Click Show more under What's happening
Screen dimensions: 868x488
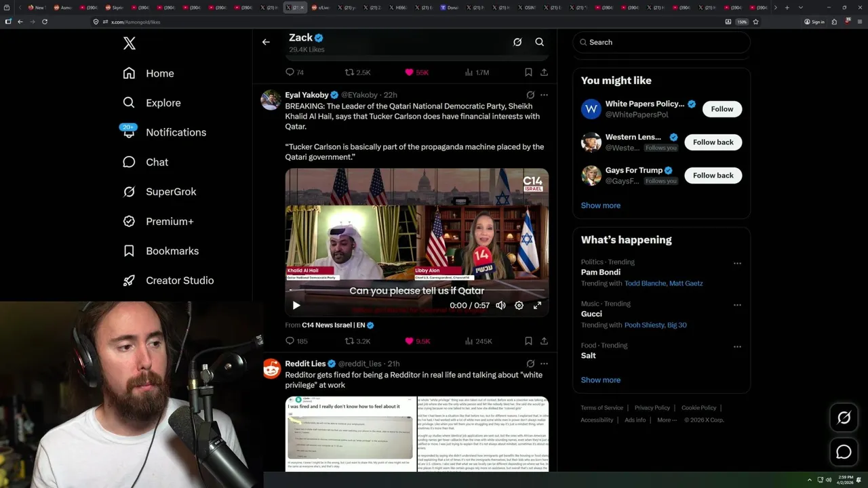(x=601, y=380)
